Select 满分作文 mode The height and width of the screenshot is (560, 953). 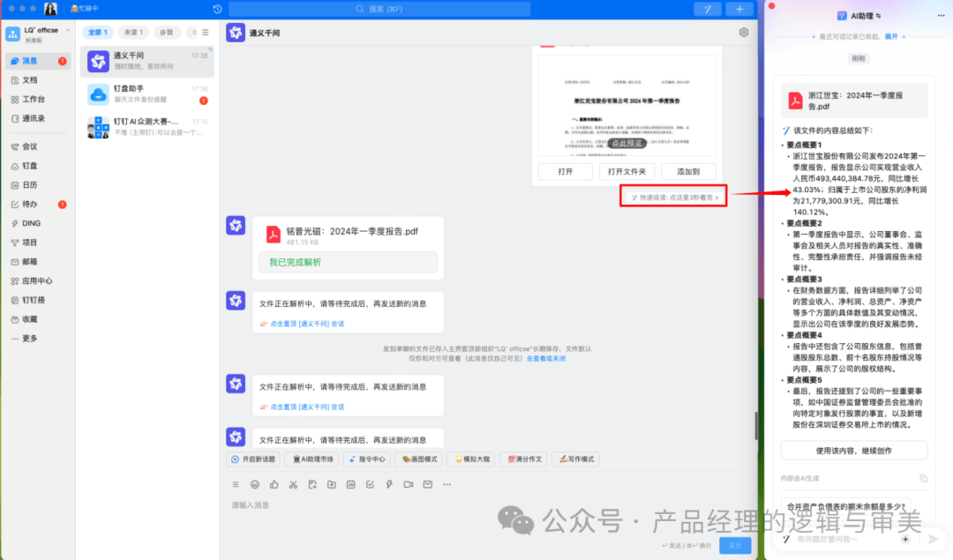pos(524,459)
